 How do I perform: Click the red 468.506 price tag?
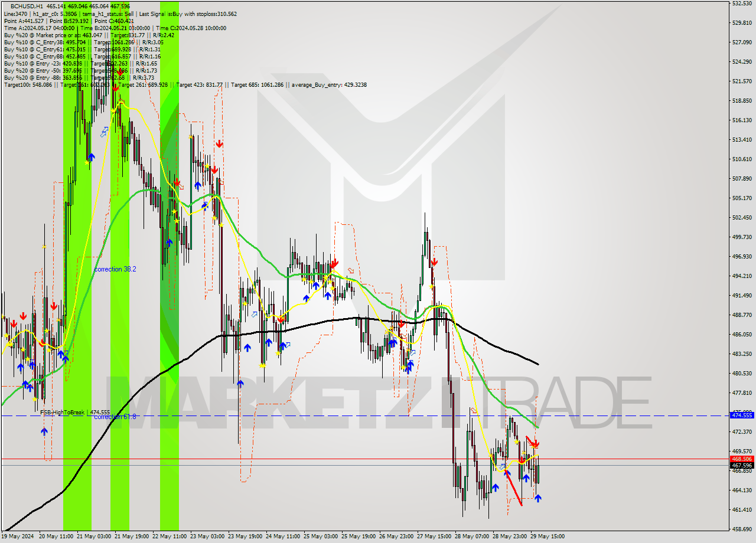(742, 459)
